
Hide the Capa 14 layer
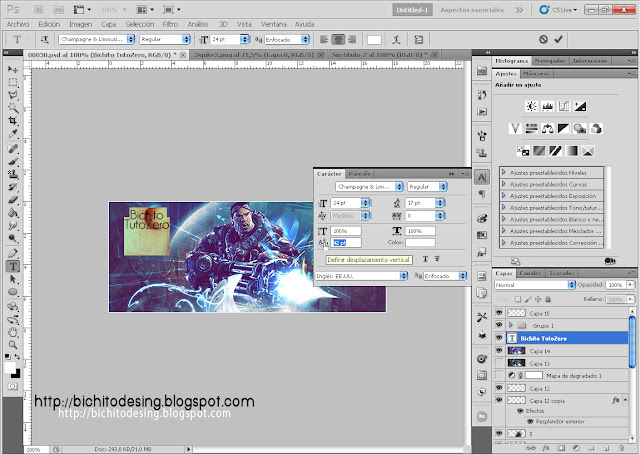499,350
